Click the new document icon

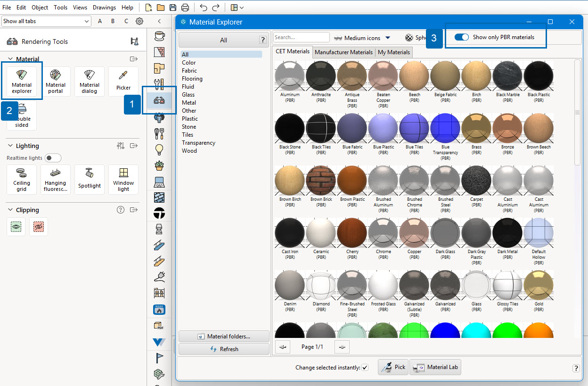[x=148, y=8]
